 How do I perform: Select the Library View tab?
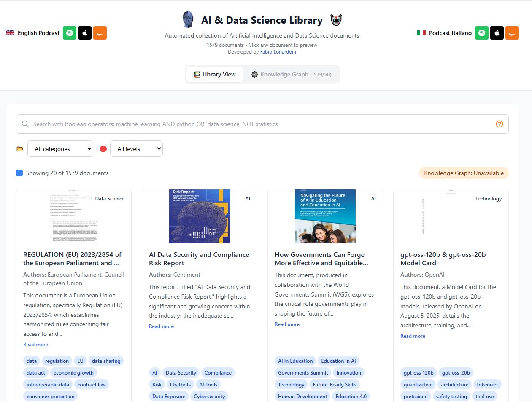tap(214, 74)
